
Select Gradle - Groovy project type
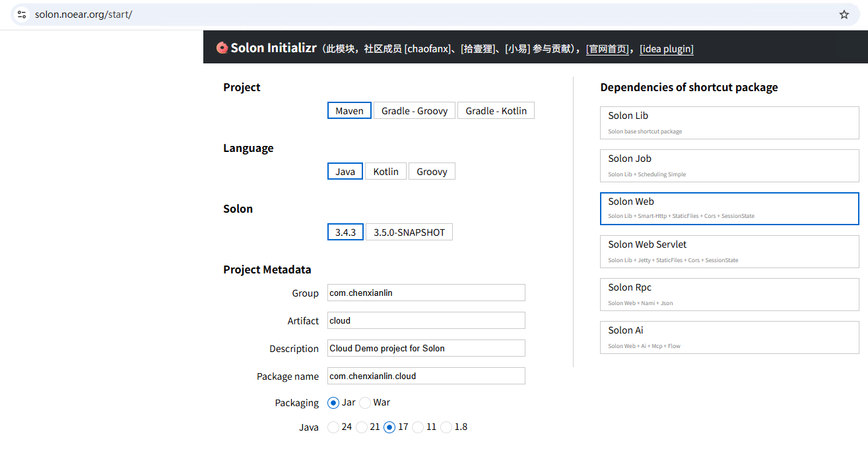pos(415,111)
